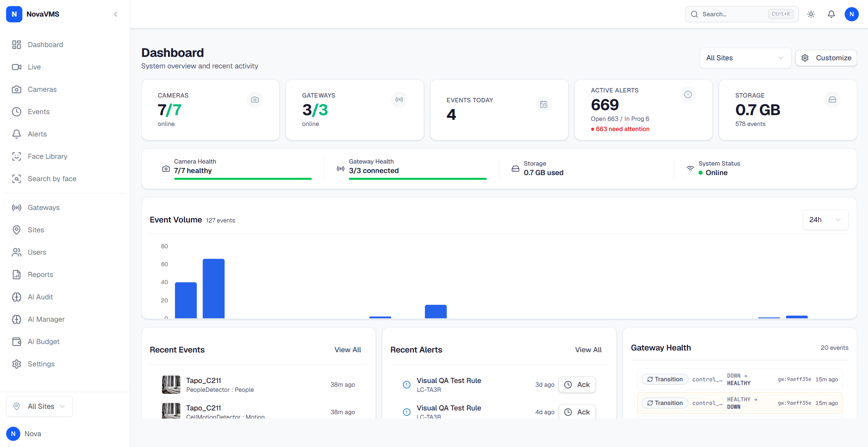
Task: Open the profile avatar menu in header
Action: pos(852,14)
